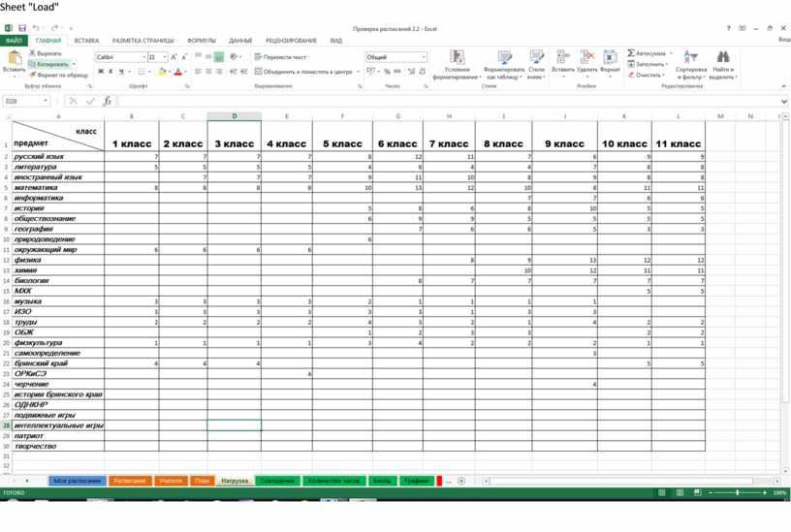
Task: Open the Calibri font name dropdown
Action: [x=144, y=57]
